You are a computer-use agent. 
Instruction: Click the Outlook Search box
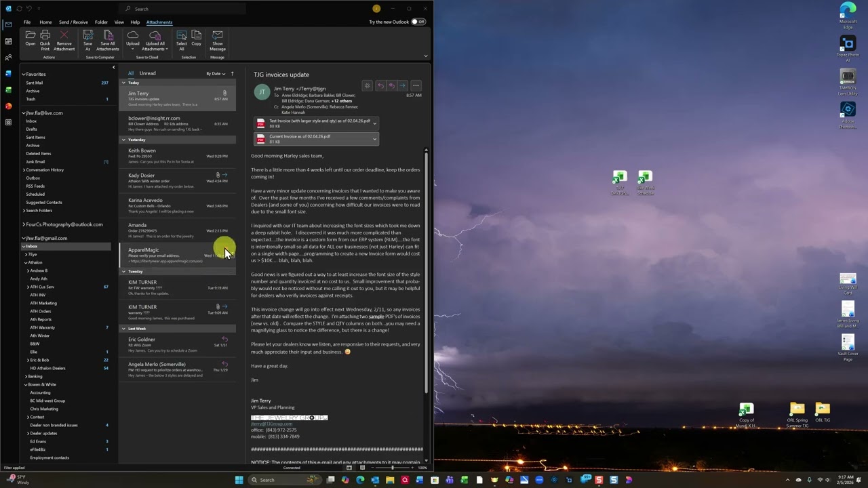(x=183, y=9)
